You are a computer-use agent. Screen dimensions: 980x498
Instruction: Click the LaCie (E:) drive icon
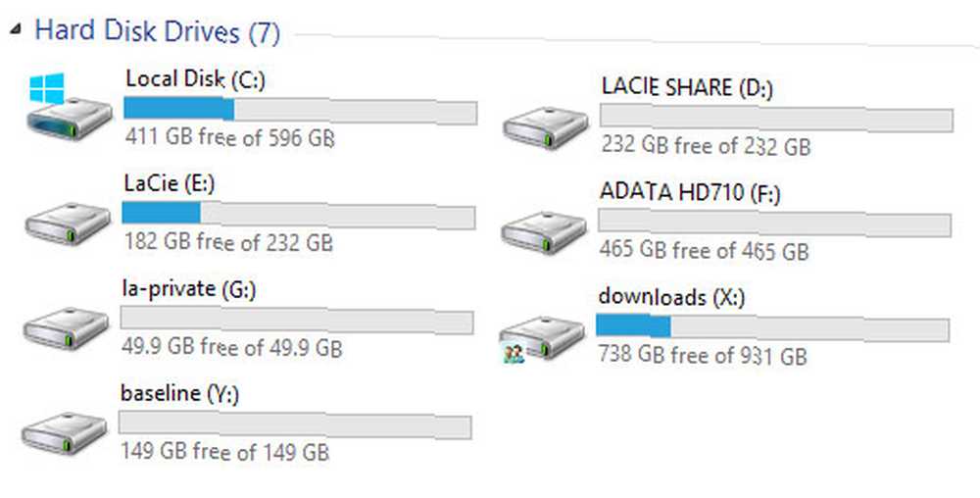coord(69,224)
